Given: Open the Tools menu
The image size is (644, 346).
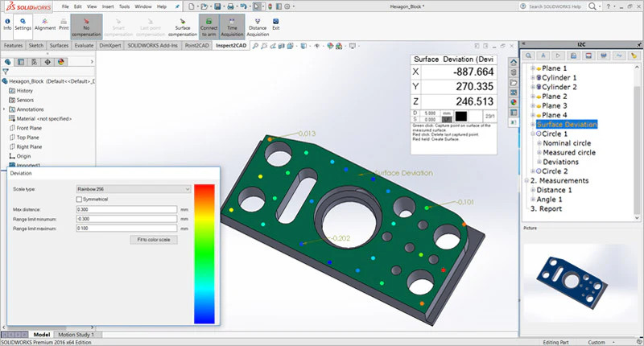Looking at the screenshot, I should point(125,6).
